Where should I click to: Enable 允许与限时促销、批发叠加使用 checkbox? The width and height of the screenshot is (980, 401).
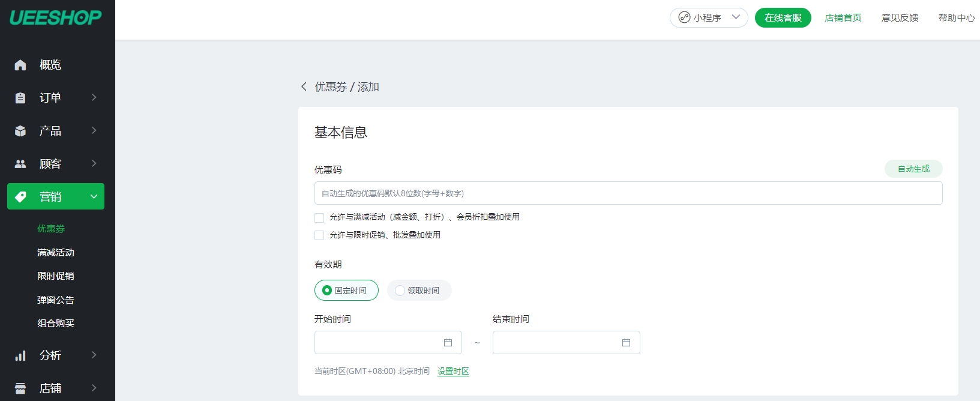pos(319,235)
